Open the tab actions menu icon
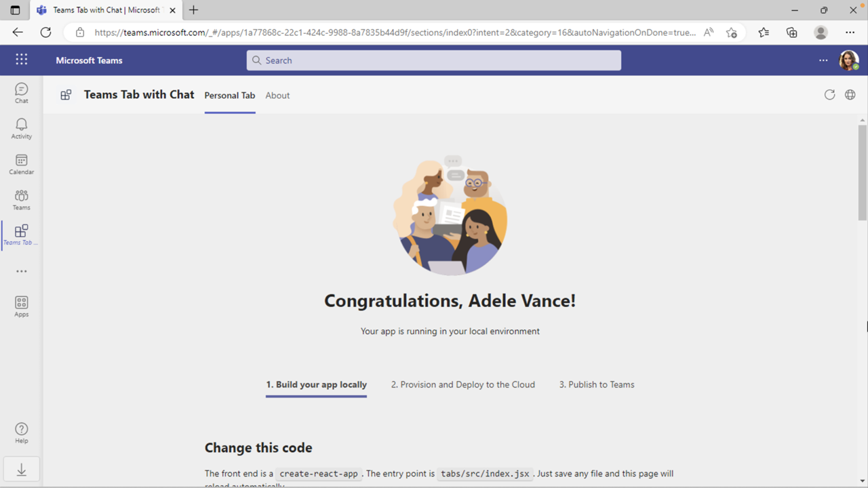The height and width of the screenshot is (488, 868). [x=15, y=10]
